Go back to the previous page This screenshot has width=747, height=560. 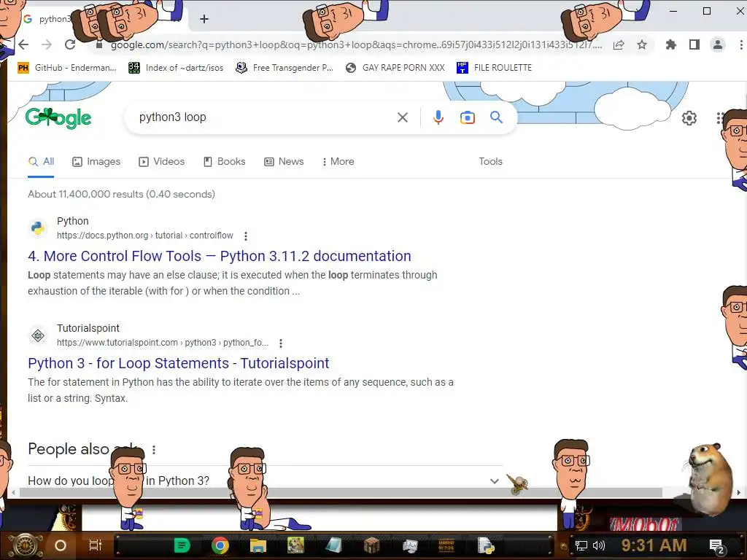click(x=23, y=44)
